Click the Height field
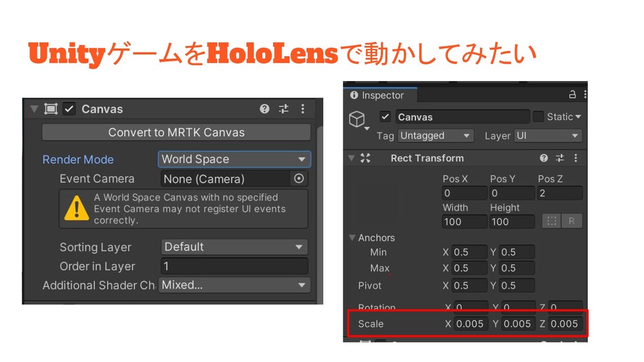The height and width of the screenshot is (362, 644). 512,222
